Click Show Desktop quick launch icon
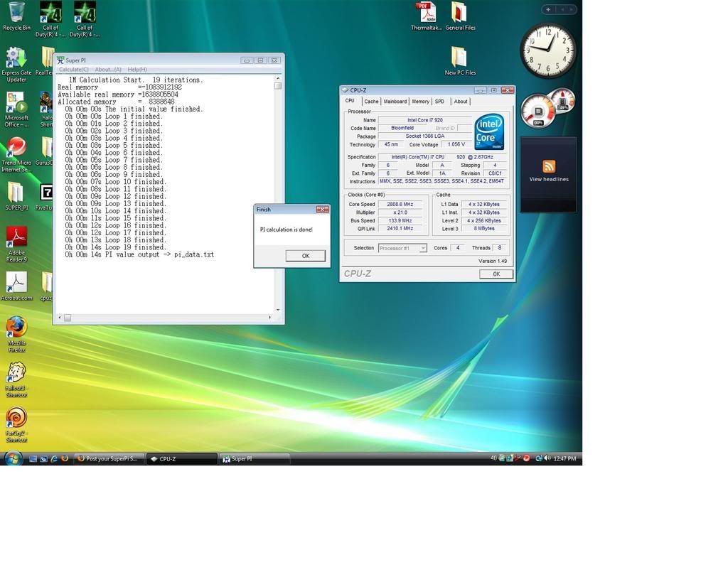Screen dimensions: 728x582 pos(33,458)
